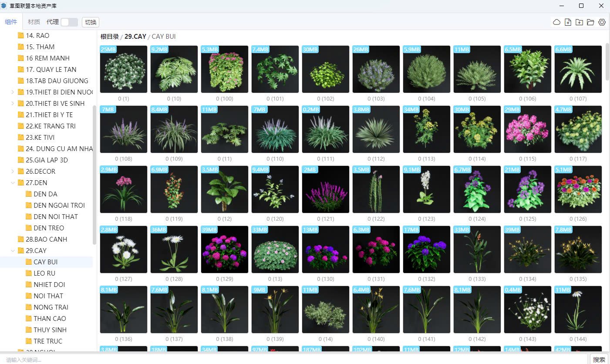Click the folder icon beside DEN DA
Viewport: 610px width, 364px height.
[28, 194]
